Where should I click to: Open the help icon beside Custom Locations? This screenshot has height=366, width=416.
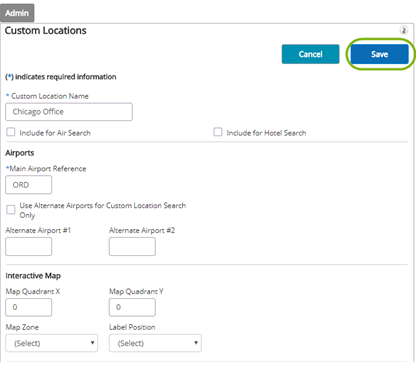[x=403, y=30]
